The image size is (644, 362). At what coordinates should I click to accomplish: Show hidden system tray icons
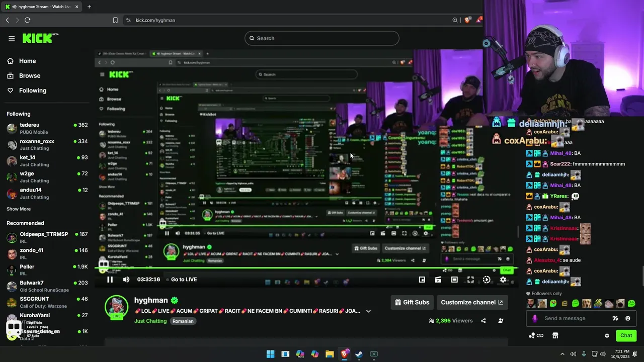[x=562, y=354]
